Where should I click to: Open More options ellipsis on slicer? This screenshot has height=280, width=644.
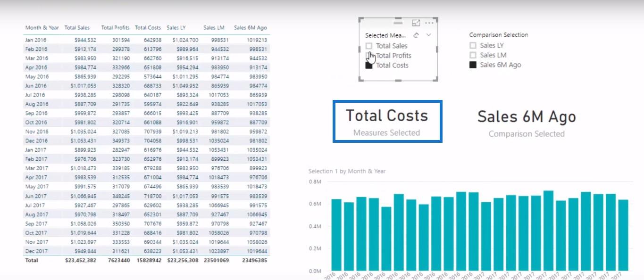[x=429, y=23]
